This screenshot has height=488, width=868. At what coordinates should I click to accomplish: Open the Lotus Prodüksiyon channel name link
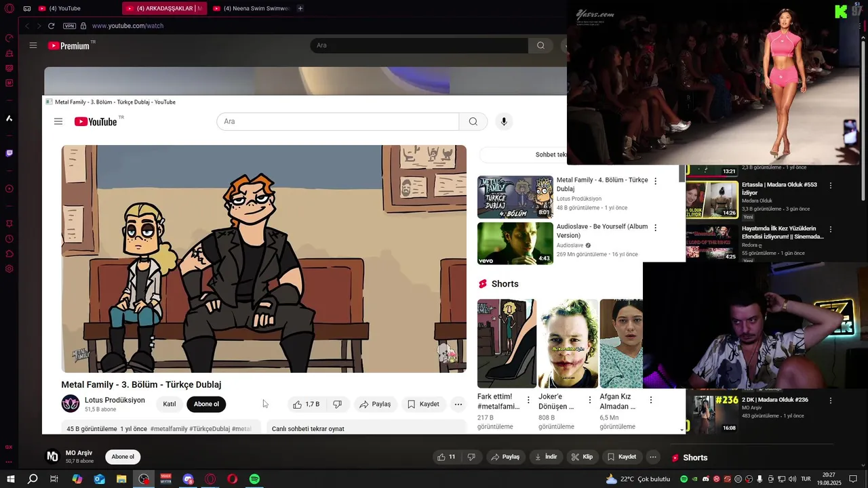point(115,400)
